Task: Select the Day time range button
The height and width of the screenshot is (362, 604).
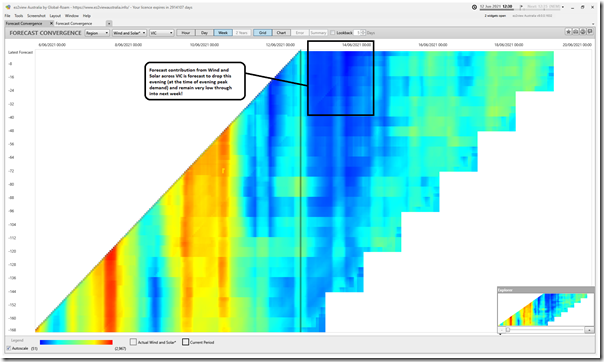Action: click(x=204, y=33)
